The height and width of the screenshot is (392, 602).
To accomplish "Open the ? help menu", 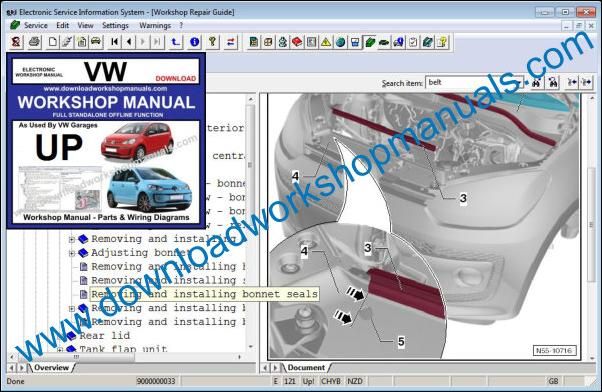I will (181, 25).
